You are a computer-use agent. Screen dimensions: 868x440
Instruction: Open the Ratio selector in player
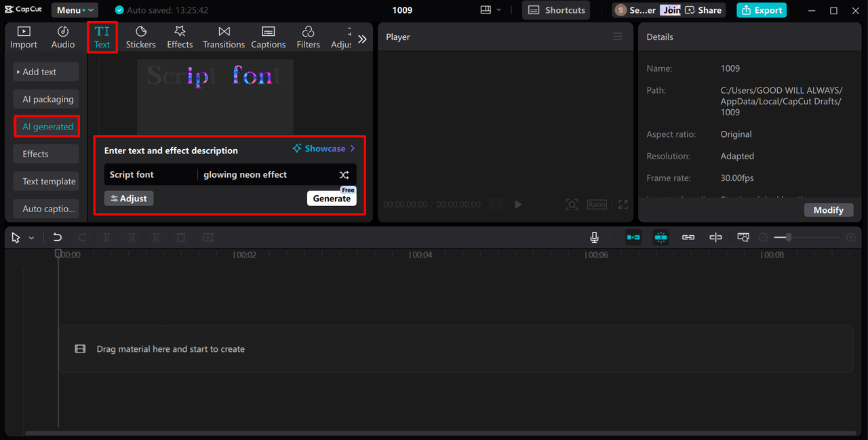(597, 204)
